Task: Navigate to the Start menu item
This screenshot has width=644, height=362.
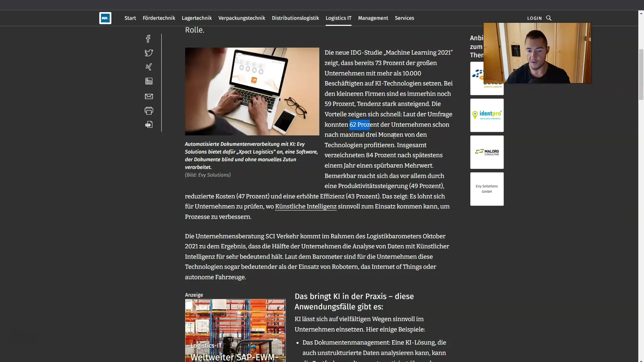Action: [x=129, y=18]
